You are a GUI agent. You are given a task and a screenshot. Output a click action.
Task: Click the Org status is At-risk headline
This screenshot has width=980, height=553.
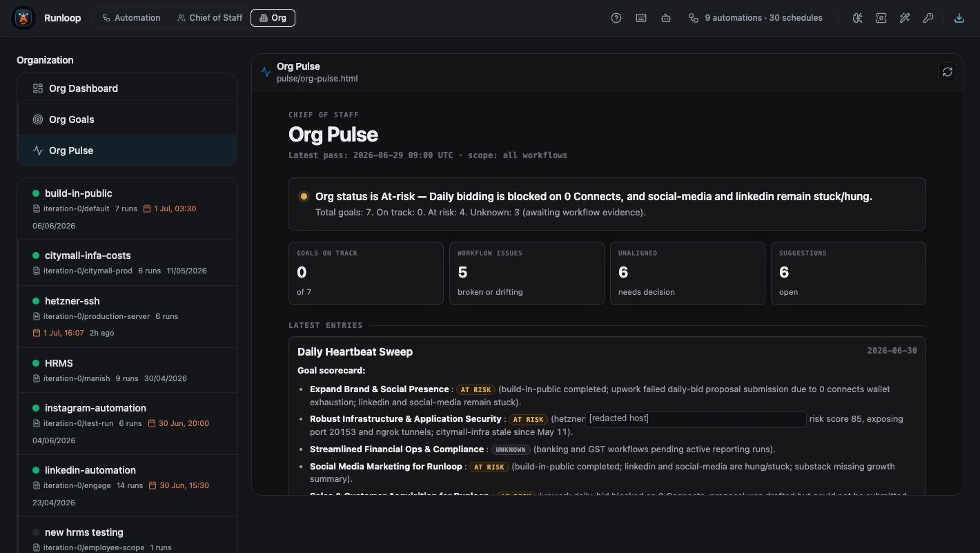point(594,197)
